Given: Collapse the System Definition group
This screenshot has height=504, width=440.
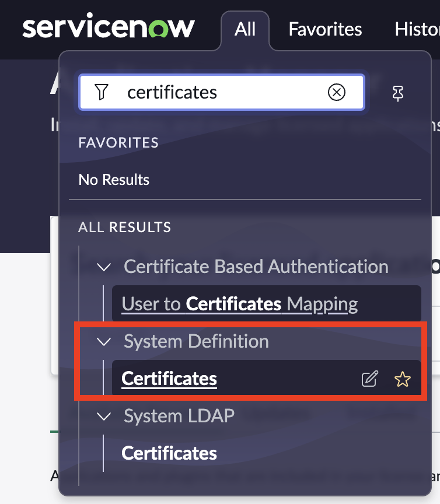Looking at the screenshot, I should (104, 341).
